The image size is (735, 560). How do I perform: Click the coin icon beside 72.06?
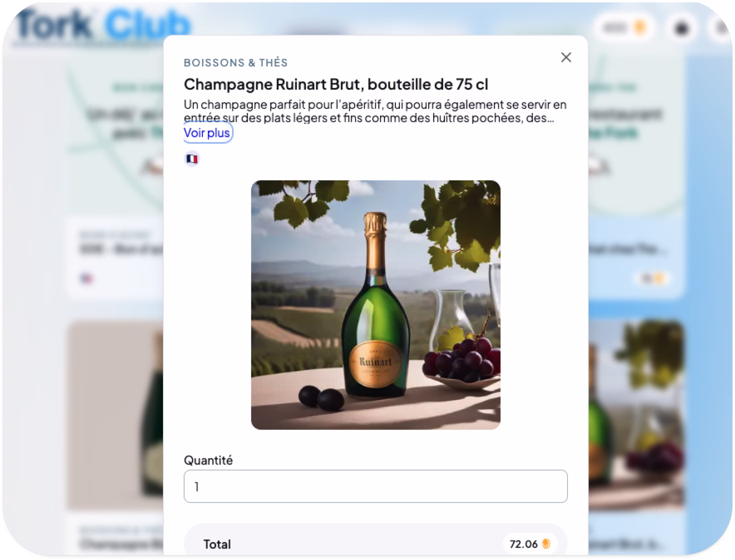point(546,543)
